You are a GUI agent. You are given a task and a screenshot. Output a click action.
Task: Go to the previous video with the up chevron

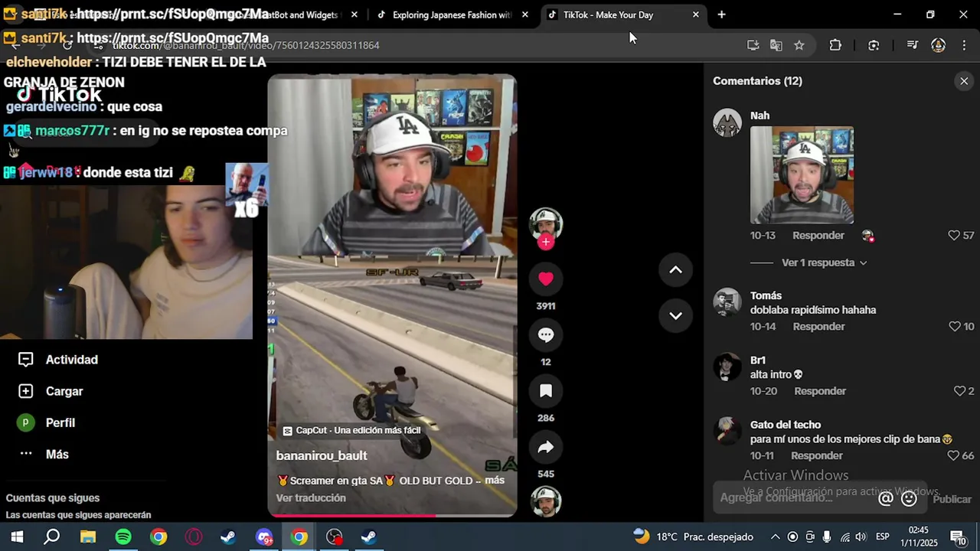click(x=675, y=269)
